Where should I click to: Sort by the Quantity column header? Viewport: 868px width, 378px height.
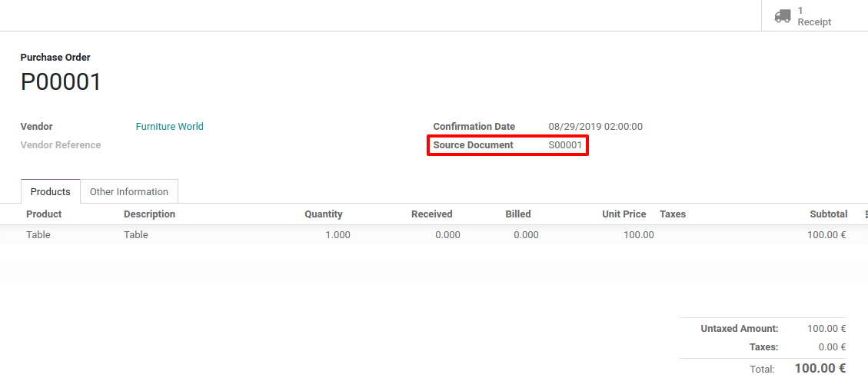coord(323,214)
